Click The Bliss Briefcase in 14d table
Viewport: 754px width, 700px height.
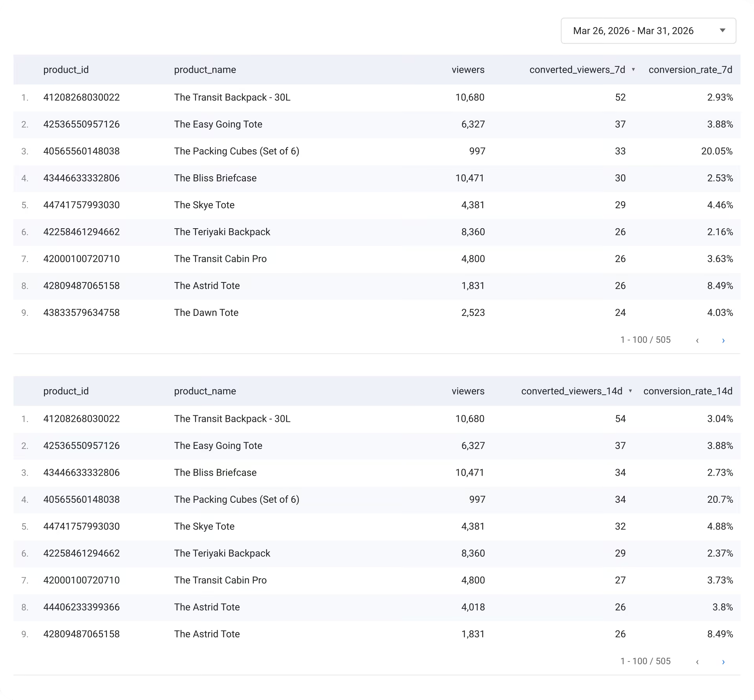215,473
